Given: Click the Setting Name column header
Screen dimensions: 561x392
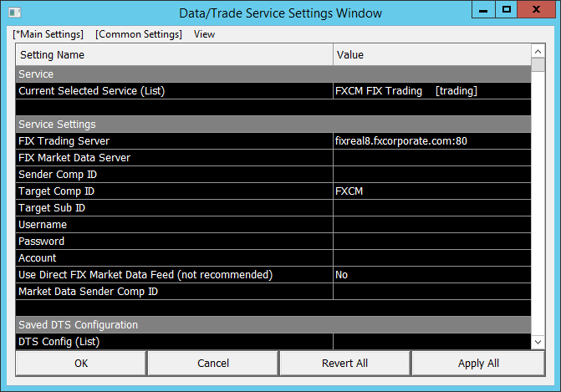Looking at the screenshot, I should 174,54.
